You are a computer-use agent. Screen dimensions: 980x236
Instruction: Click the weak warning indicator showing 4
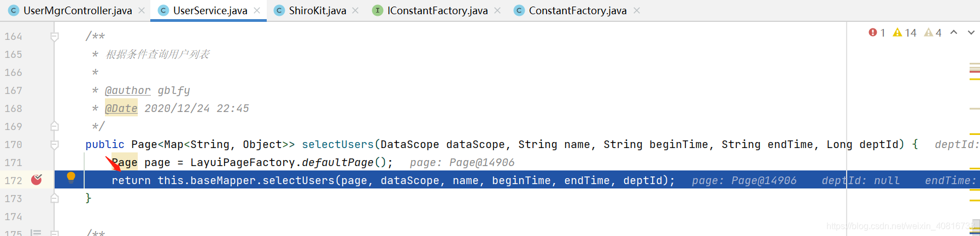pyautogui.click(x=933, y=33)
